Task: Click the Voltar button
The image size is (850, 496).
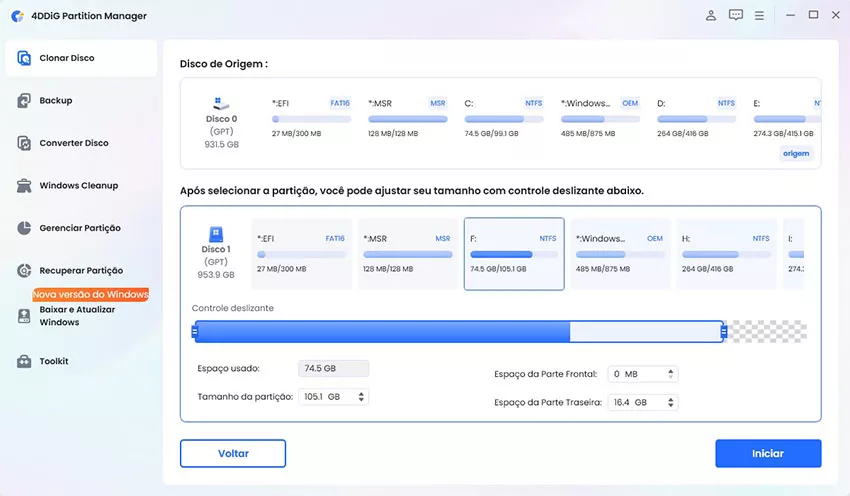Action: point(233,453)
